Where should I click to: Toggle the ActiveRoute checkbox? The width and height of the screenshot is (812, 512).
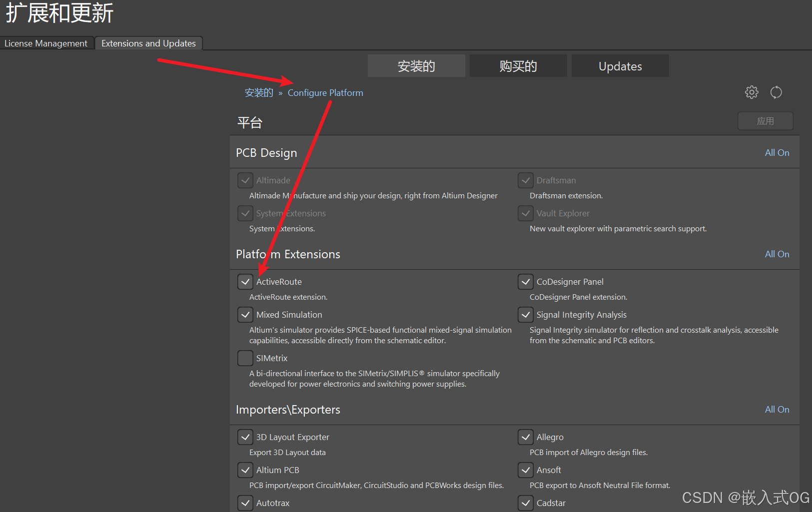(x=245, y=282)
